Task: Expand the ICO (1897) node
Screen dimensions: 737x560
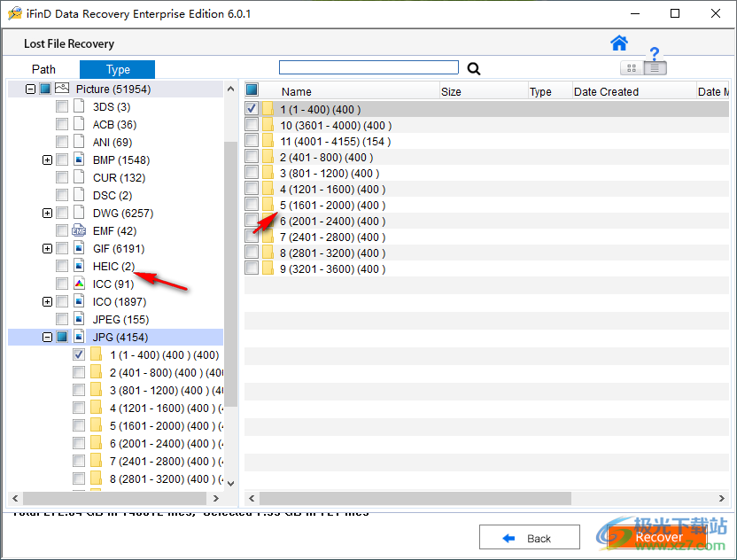Action: pyautogui.click(x=47, y=301)
